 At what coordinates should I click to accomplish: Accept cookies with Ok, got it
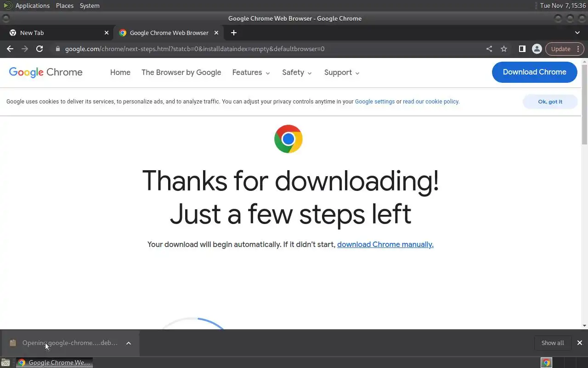[550, 102]
